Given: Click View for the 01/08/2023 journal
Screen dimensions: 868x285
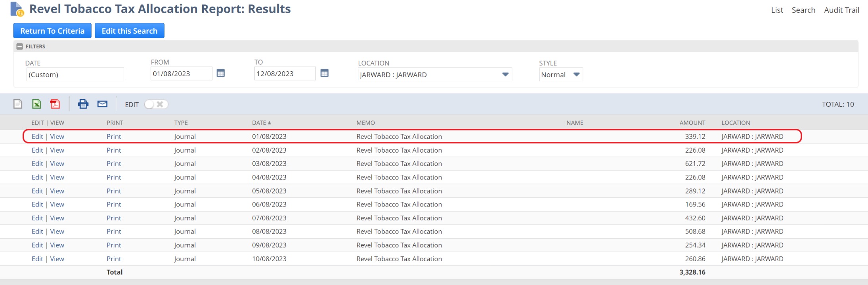Looking at the screenshot, I should point(57,136).
